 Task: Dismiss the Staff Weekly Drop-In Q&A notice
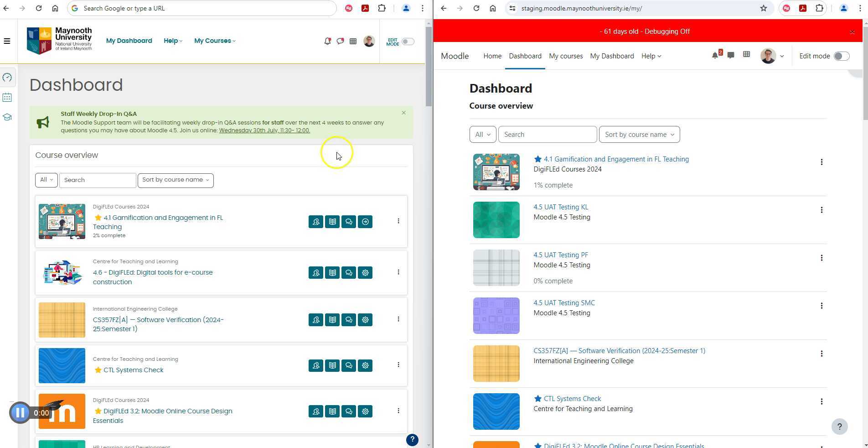[x=403, y=113]
